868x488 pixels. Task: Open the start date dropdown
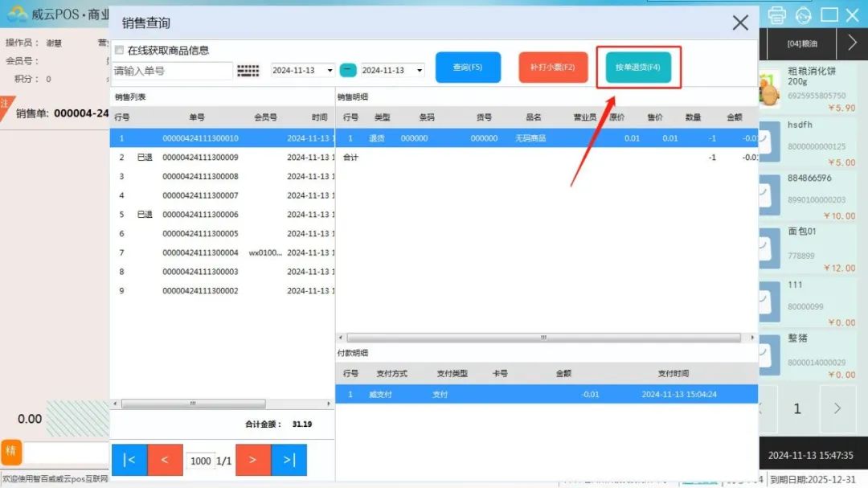click(330, 71)
